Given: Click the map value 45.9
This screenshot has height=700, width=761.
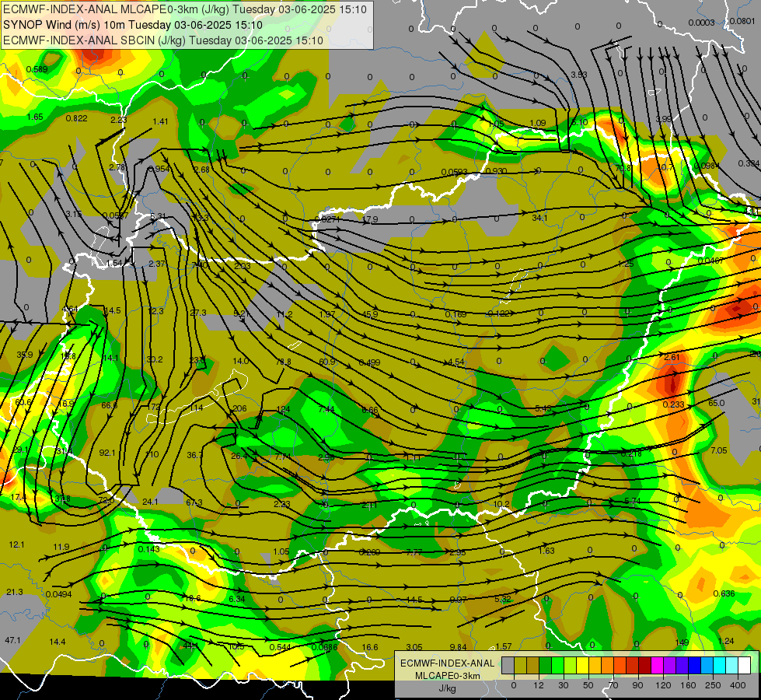Looking at the screenshot, I should point(370,314).
